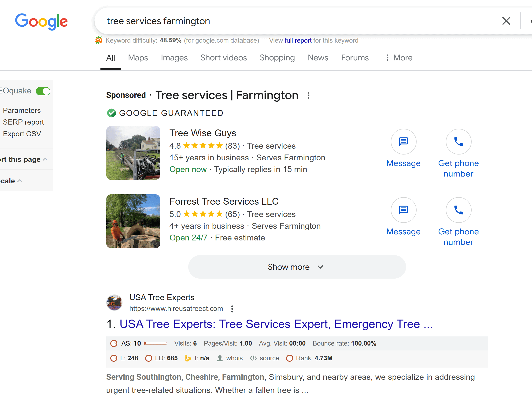Open Message chat for Forrest Tree Services LLC
The width and height of the screenshot is (532, 398).
(403, 210)
